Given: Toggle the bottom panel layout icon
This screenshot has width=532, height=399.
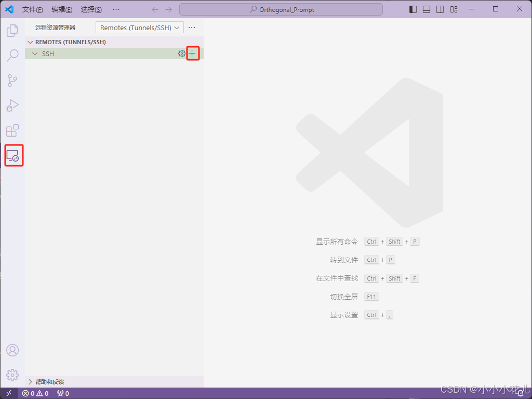Looking at the screenshot, I should click(427, 9).
